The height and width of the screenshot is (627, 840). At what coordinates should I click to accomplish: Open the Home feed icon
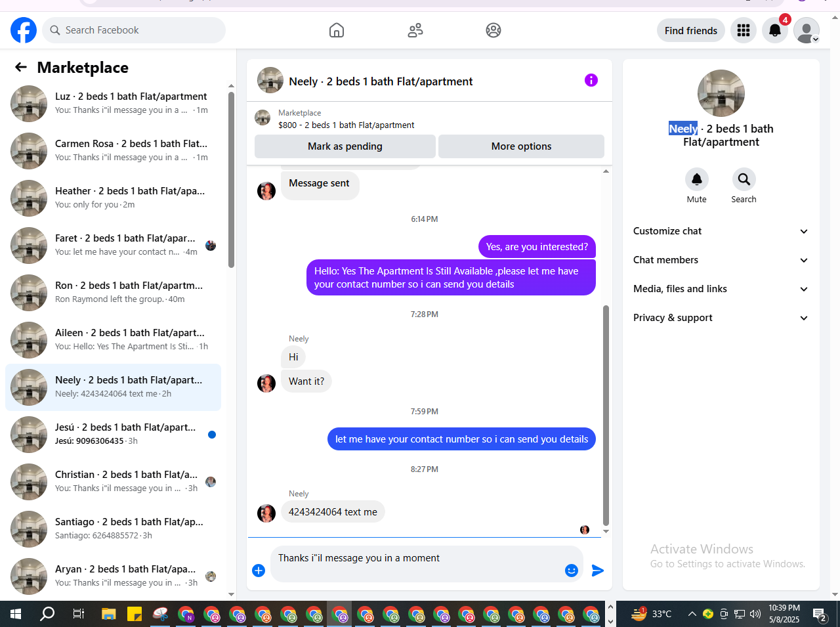(337, 30)
